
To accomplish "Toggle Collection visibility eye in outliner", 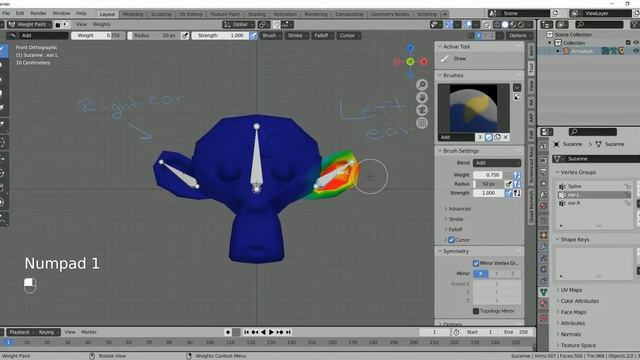I will (636, 42).
